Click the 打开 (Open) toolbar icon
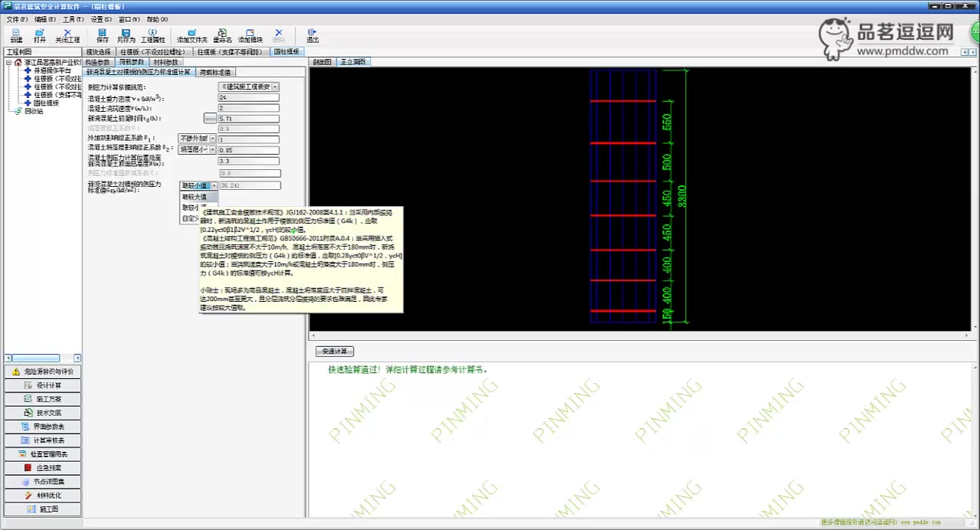The width and height of the screenshot is (980, 530). [x=39, y=35]
